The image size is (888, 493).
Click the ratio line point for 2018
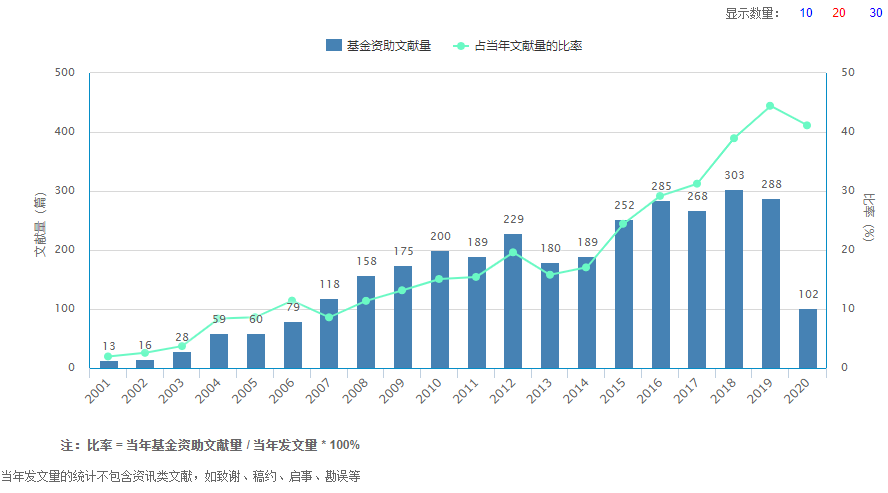coord(734,138)
